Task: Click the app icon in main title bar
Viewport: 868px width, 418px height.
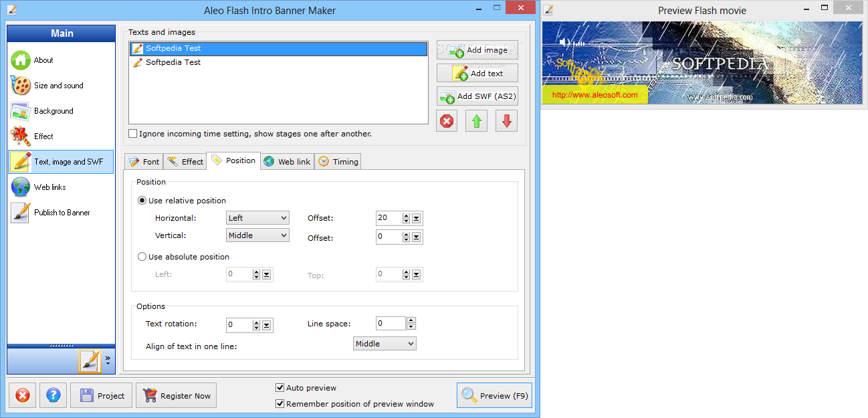Action: pos(12,10)
